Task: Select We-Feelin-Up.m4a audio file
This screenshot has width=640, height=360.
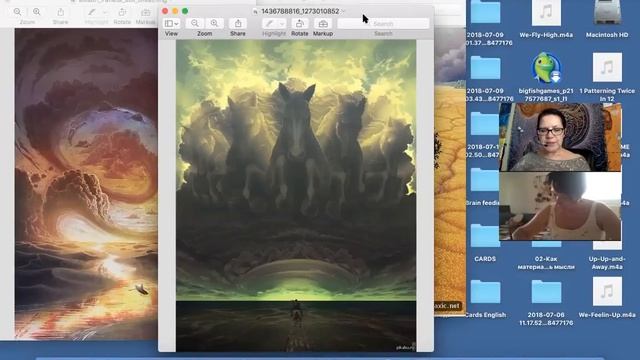Action: tap(607, 291)
